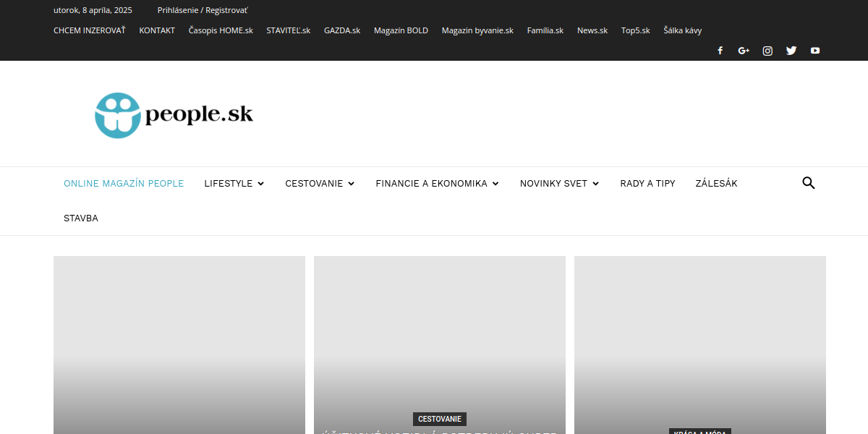Click the date text utorok, 8 apríla, 2025
The image size is (868, 434).
[93, 10]
